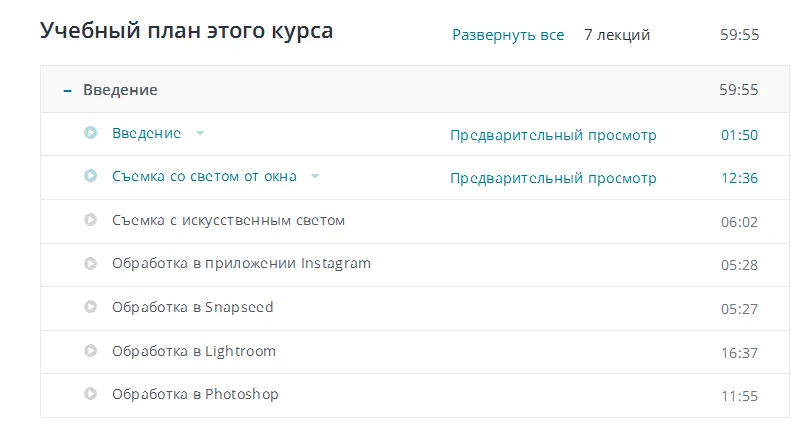The width and height of the screenshot is (799, 431).
Task: Select Обработка в приложении Instagram lecture title
Action: tap(241, 264)
